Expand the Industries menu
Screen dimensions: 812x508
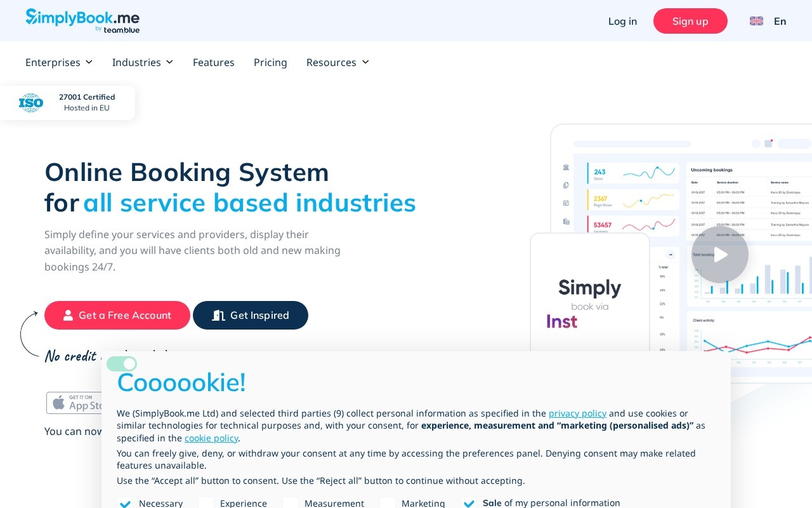coord(143,62)
